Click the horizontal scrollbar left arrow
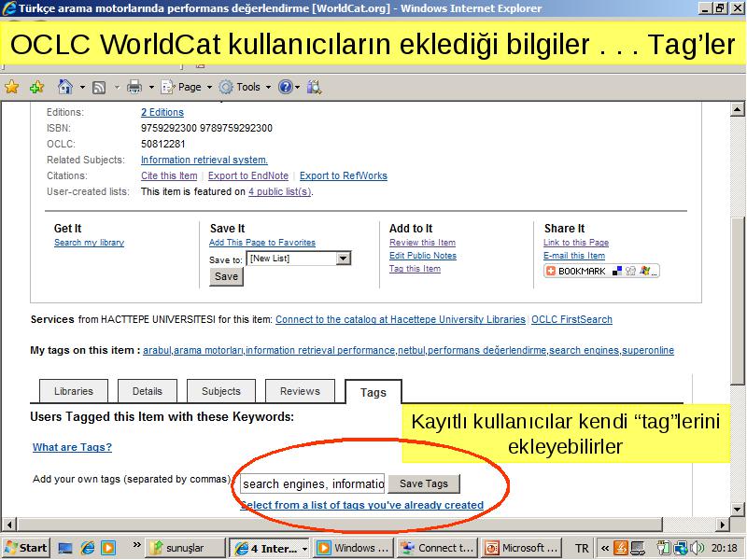Screen dimensions: 747x560 click(8, 525)
